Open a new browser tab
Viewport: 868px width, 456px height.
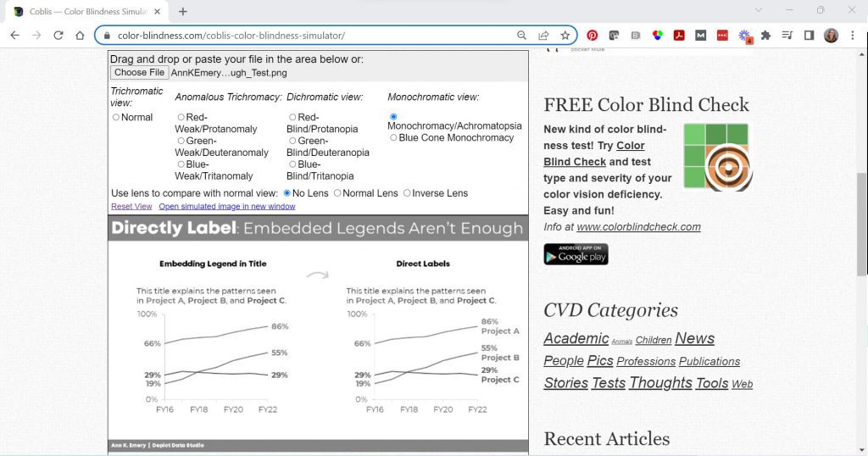[x=183, y=11]
